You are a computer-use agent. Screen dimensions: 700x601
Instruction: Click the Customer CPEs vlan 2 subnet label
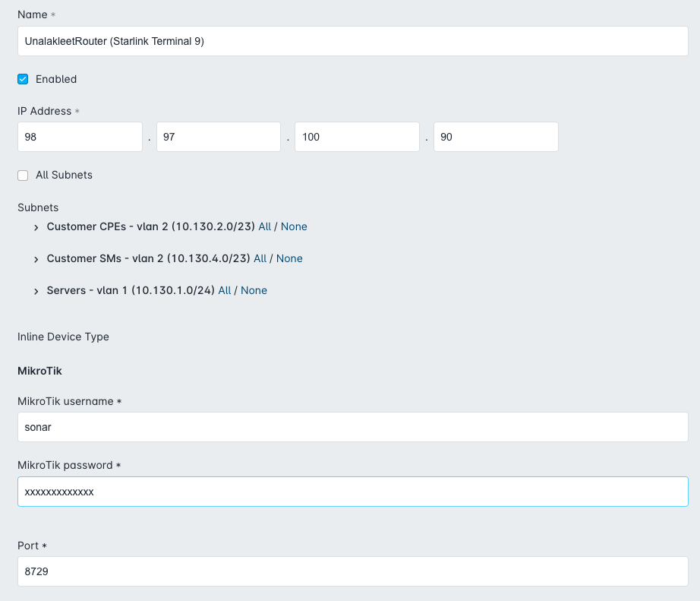click(x=151, y=226)
